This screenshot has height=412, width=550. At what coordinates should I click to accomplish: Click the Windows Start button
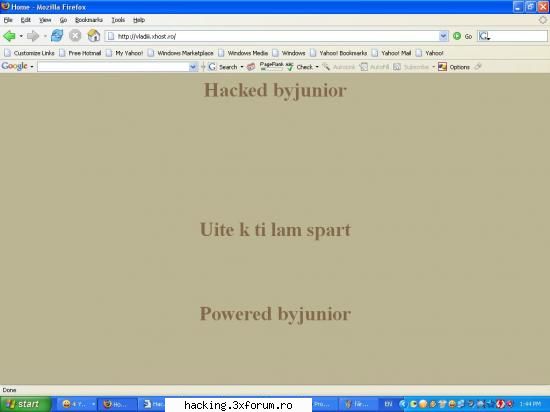click(x=25, y=404)
